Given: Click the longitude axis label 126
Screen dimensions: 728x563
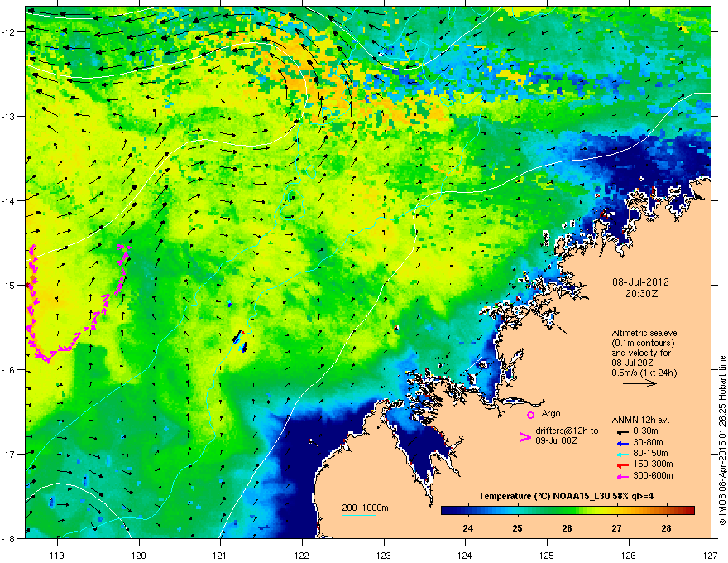Looking at the screenshot, I should click(x=629, y=555).
